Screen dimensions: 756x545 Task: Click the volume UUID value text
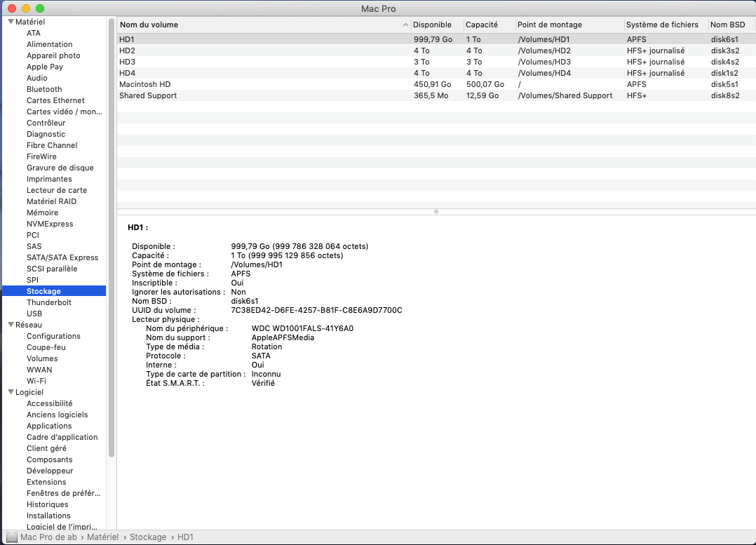click(316, 310)
